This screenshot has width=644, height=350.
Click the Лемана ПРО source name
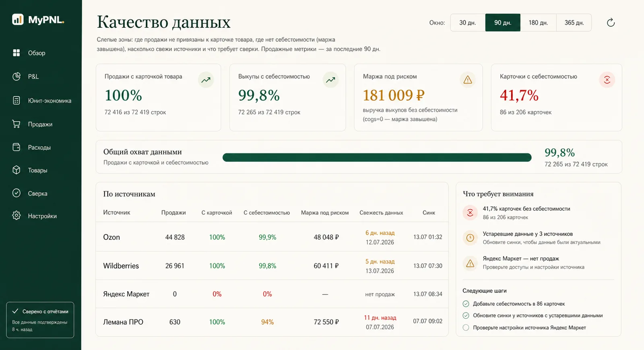(x=123, y=322)
